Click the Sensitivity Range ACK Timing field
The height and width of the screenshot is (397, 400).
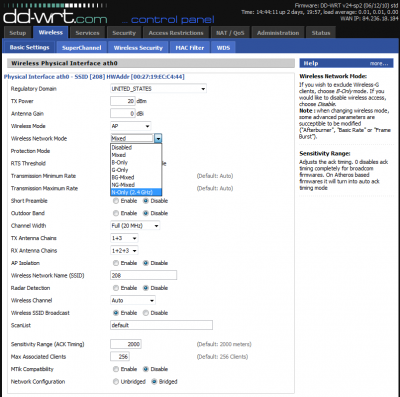126,344
